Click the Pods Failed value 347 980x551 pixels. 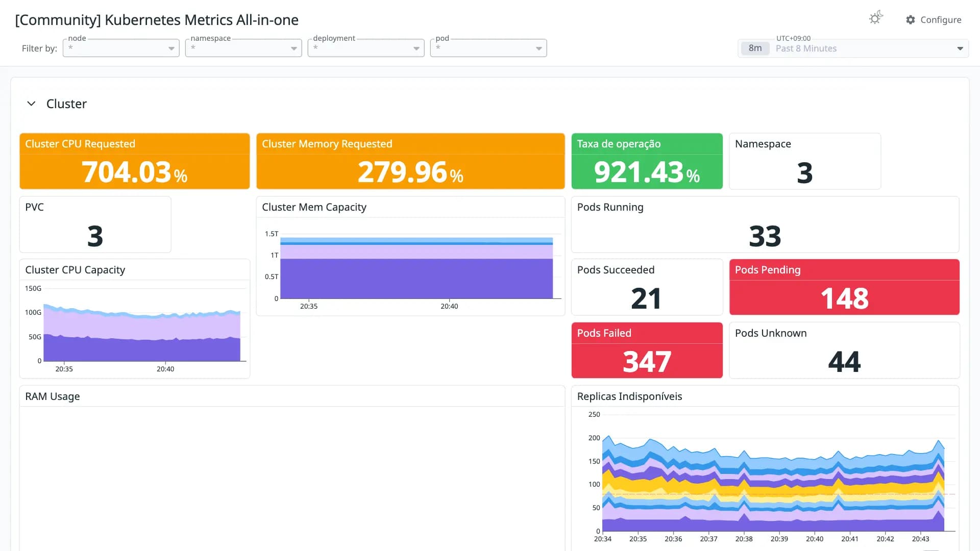[647, 362]
